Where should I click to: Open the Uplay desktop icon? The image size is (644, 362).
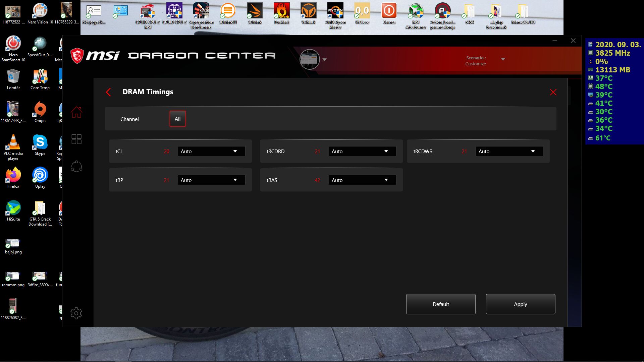pyautogui.click(x=40, y=178)
